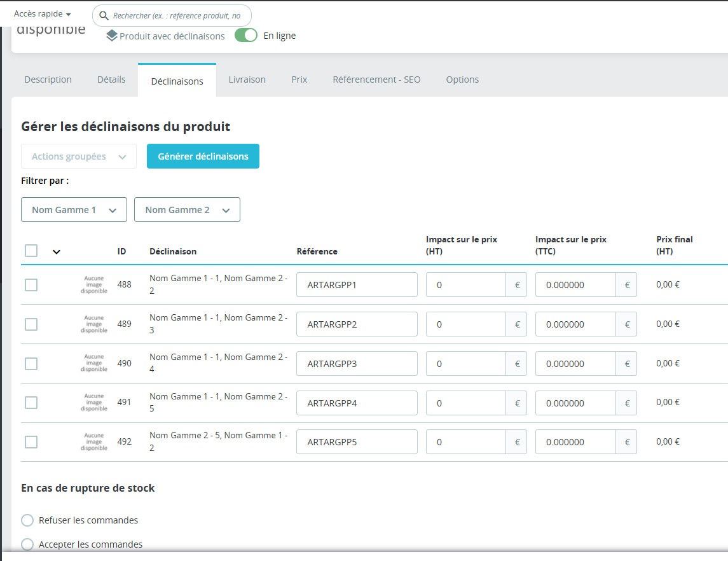Click the ARTARGPP5 reference field
728x561 pixels.
pos(357,442)
